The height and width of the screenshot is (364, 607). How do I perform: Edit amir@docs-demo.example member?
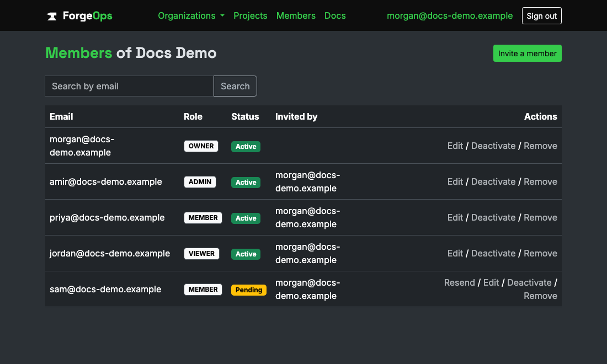pyautogui.click(x=455, y=181)
